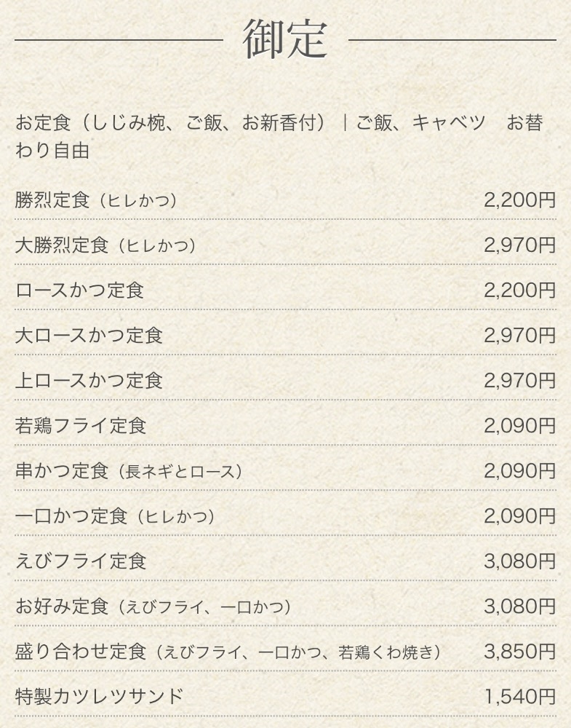The height and width of the screenshot is (728, 571).
Task: Choose the 上ロースかつ定食 entry
Action: 89,381
